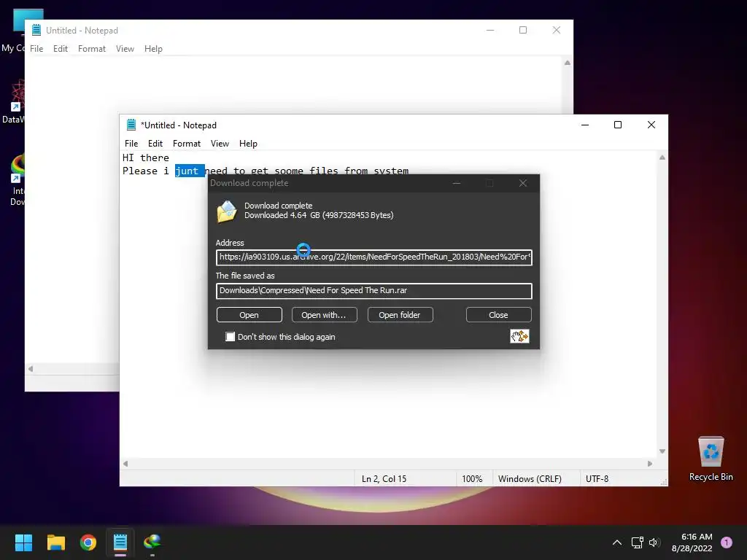This screenshot has height=560, width=747.
Task: Open Format menu in front Notepad
Action: [x=186, y=144]
